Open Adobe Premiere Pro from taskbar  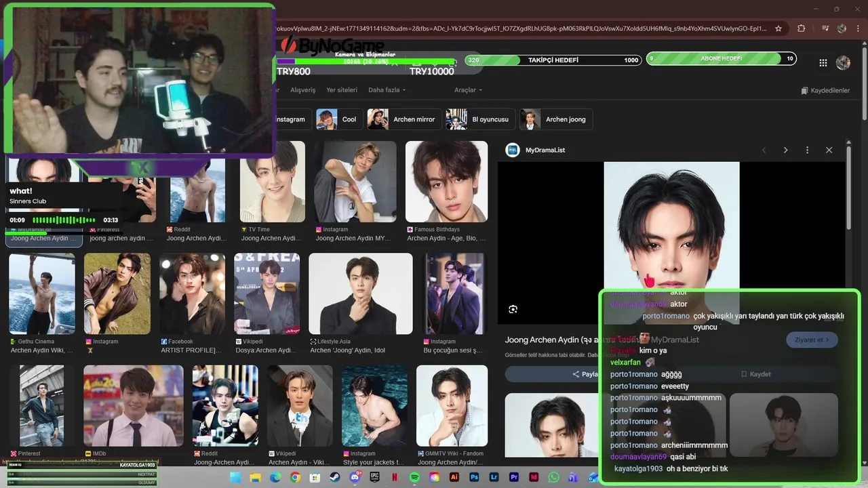(x=514, y=477)
